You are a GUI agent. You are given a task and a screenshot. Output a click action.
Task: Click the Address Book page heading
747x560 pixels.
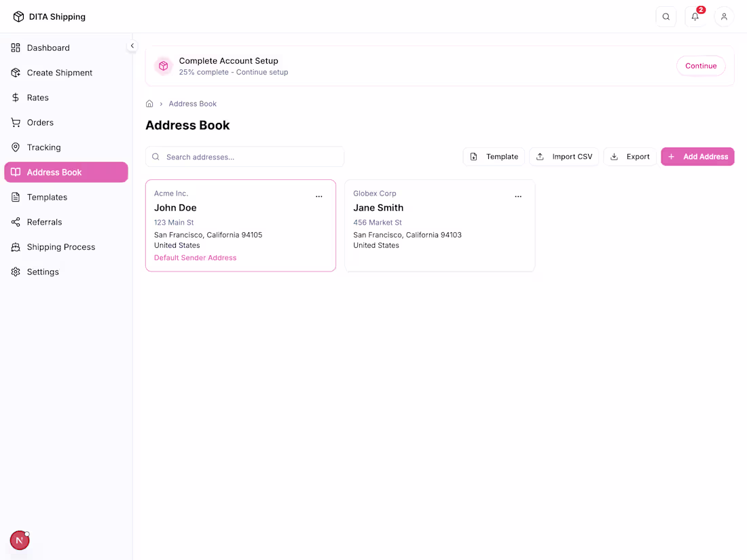point(187,126)
